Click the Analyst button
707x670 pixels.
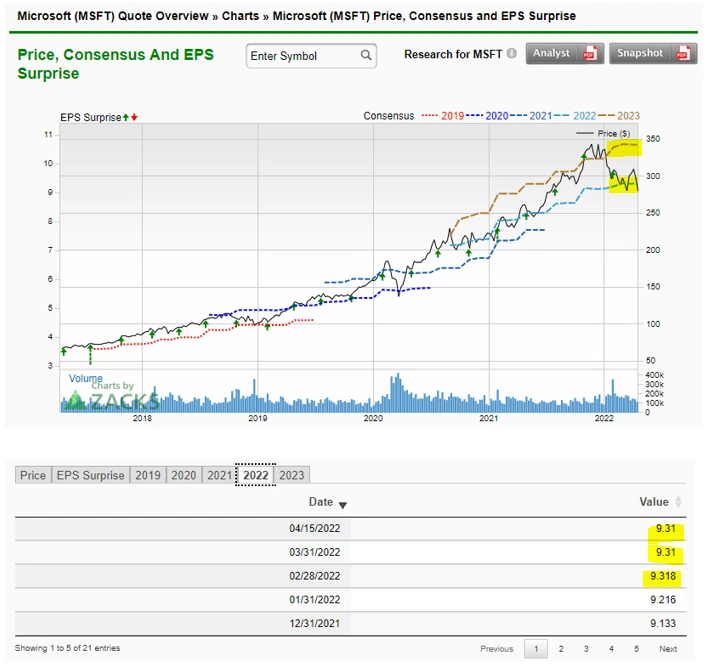click(565, 54)
